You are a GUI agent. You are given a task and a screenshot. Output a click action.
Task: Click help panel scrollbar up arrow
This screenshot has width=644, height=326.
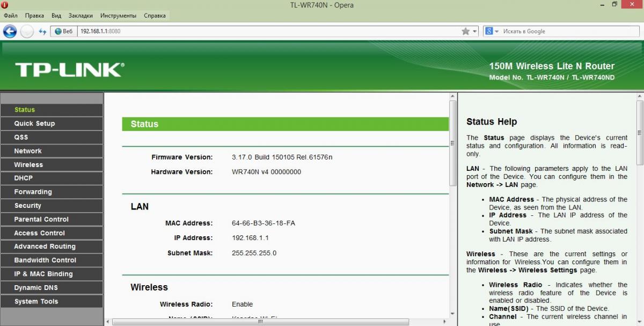pyautogui.click(x=640, y=97)
